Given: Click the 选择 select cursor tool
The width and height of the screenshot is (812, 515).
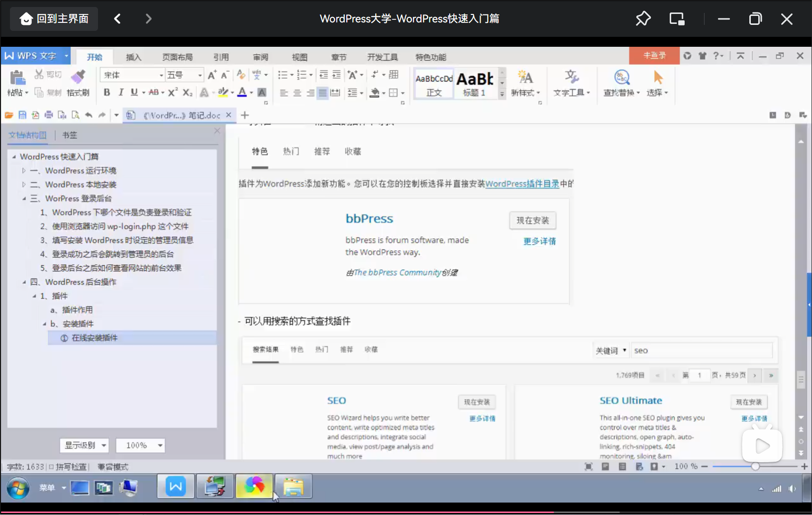Looking at the screenshot, I should click(657, 84).
